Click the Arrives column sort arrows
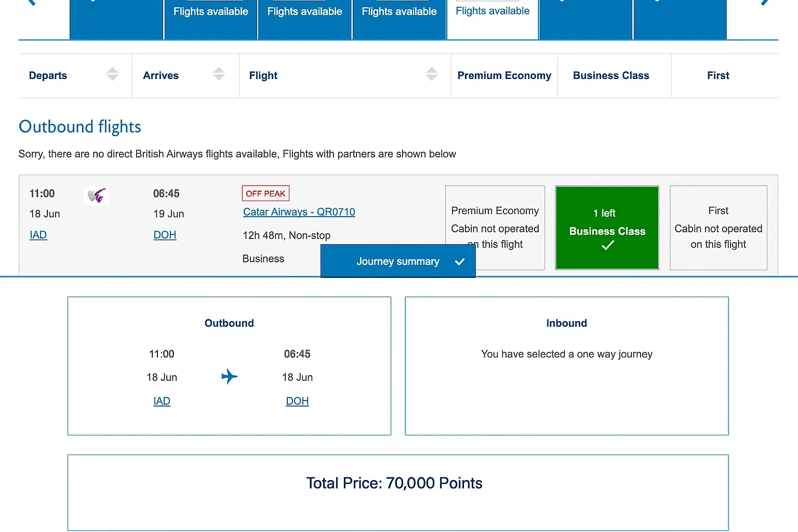 click(219, 74)
